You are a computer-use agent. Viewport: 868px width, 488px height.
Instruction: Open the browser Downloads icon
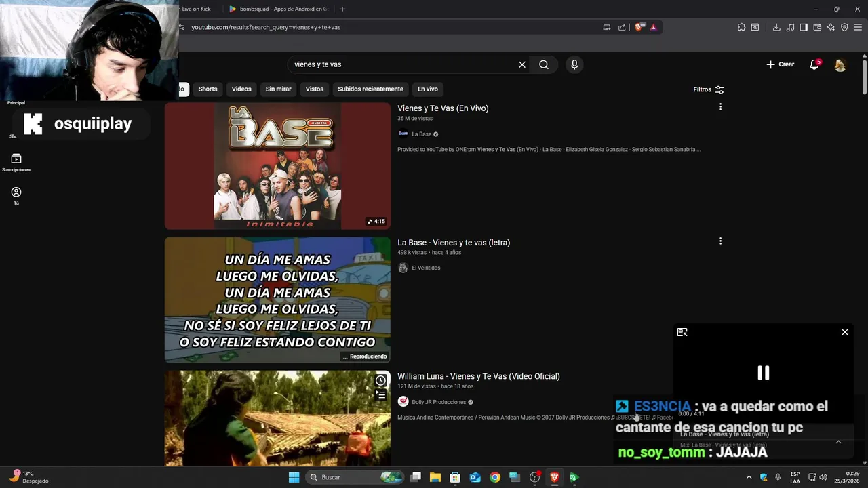[776, 27]
